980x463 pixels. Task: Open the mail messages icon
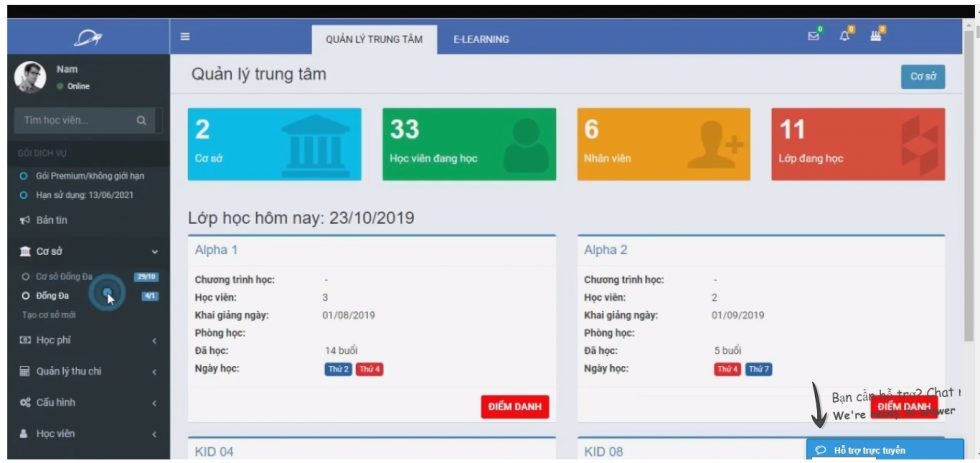813,36
